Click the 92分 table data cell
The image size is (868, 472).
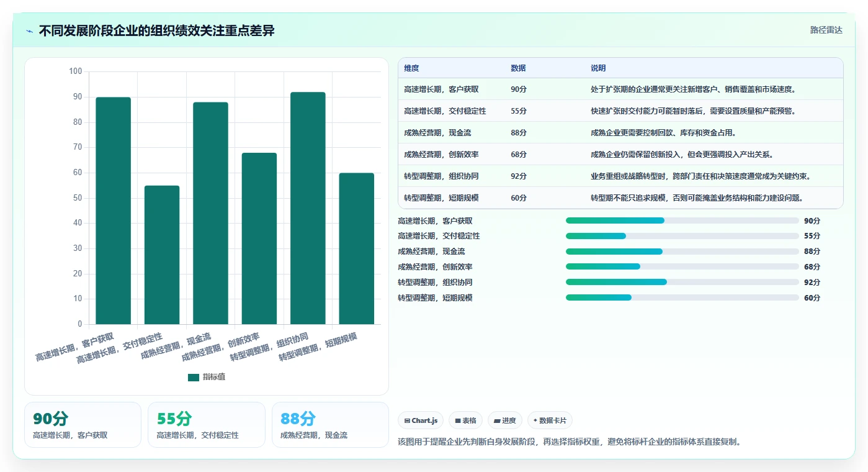tap(519, 176)
